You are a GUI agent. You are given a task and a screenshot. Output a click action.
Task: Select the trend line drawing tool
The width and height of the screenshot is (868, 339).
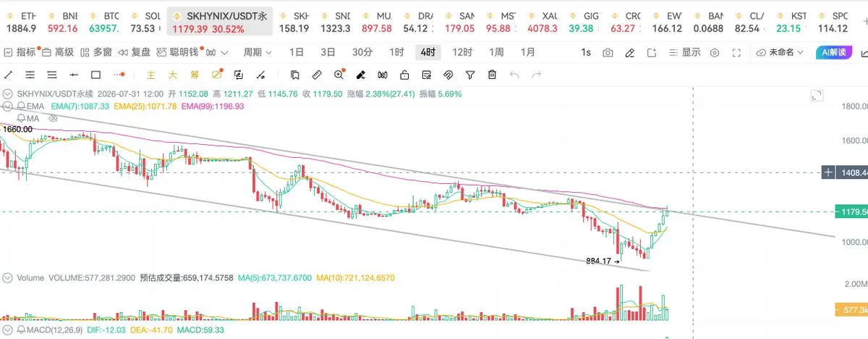pyautogui.click(x=9, y=75)
